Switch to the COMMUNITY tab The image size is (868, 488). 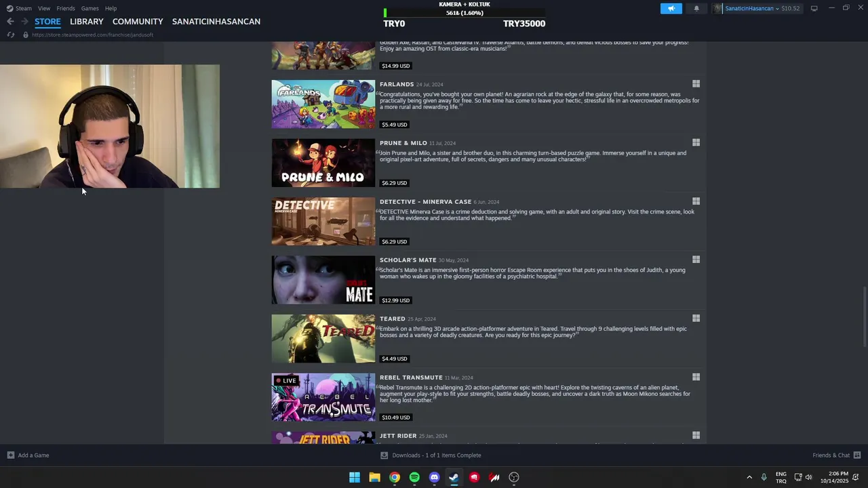[x=138, y=22]
